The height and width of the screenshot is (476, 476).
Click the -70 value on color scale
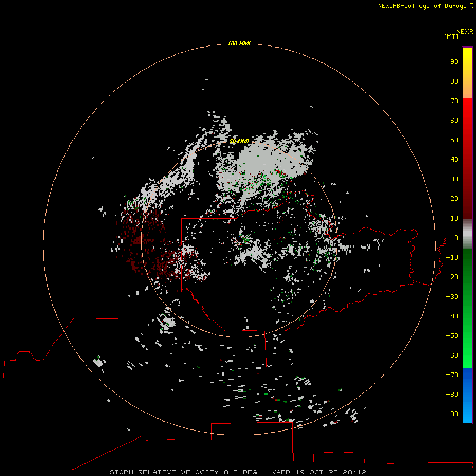click(x=452, y=375)
